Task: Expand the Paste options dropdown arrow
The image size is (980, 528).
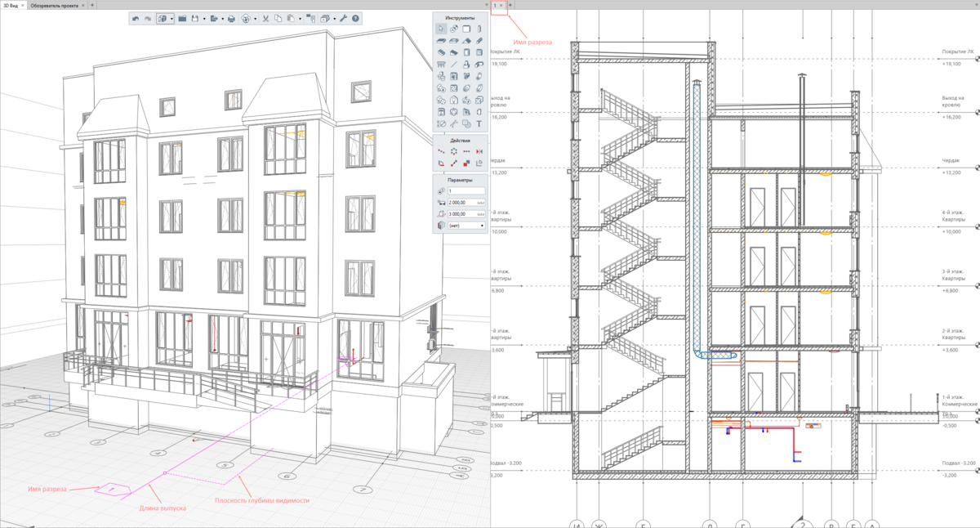Action: tap(301, 18)
